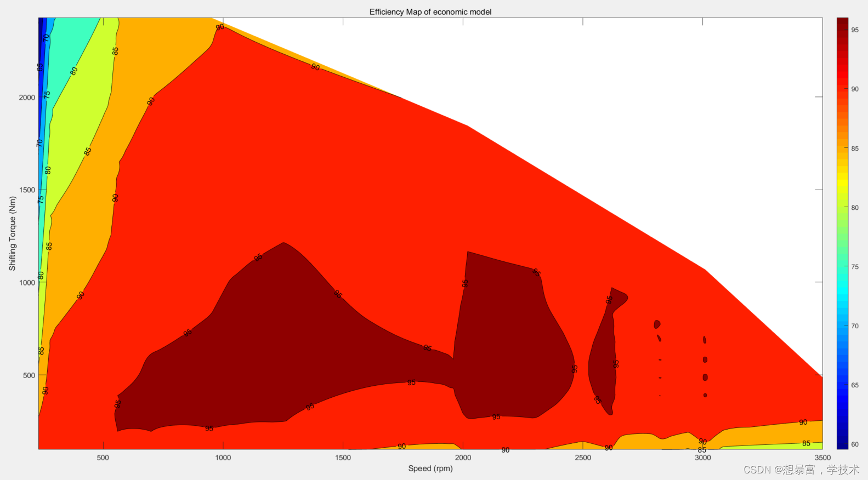
Task: Click the colorbar label 90
Action: click(855, 89)
